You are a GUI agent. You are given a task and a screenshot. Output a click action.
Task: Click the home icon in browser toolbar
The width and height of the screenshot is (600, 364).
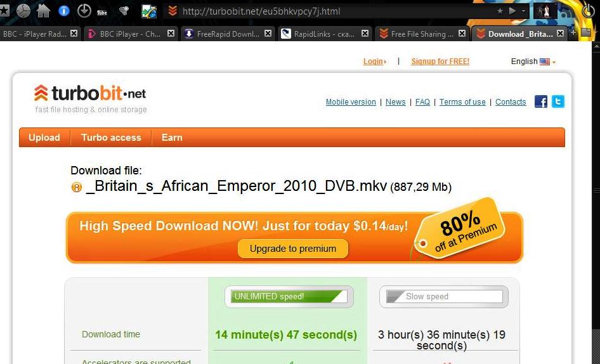(43, 11)
